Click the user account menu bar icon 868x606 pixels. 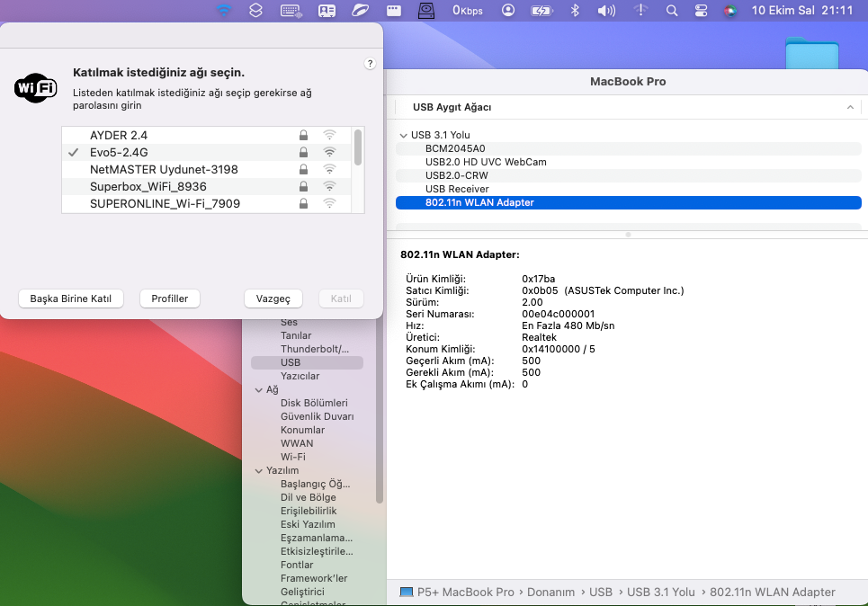pyautogui.click(x=508, y=11)
